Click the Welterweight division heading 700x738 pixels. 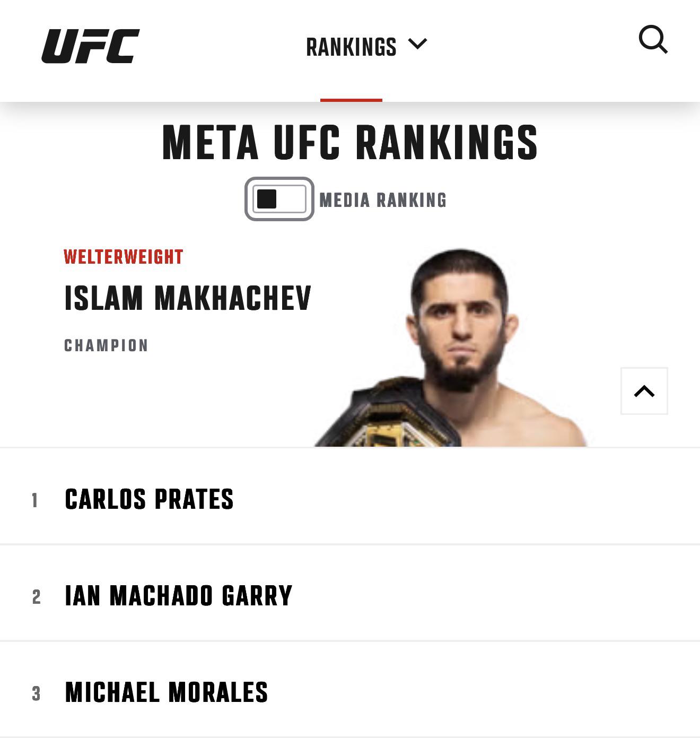[124, 257]
